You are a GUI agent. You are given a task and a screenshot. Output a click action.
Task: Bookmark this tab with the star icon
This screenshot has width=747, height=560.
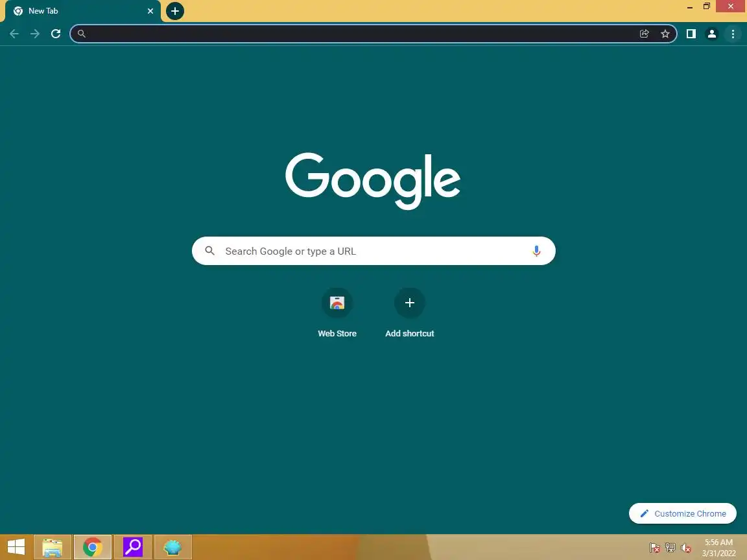[665, 34]
